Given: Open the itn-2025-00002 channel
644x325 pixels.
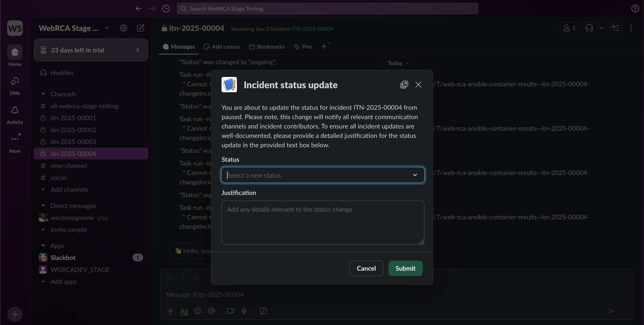Looking at the screenshot, I should [x=73, y=130].
